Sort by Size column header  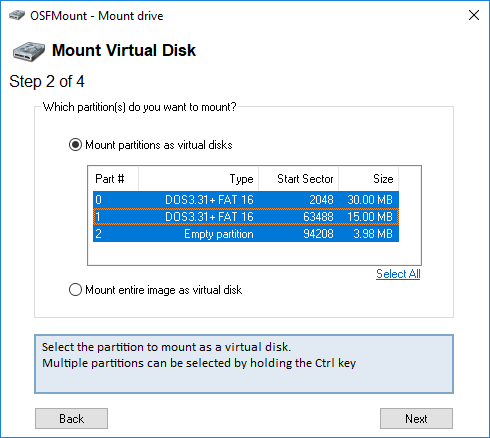(369, 179)
